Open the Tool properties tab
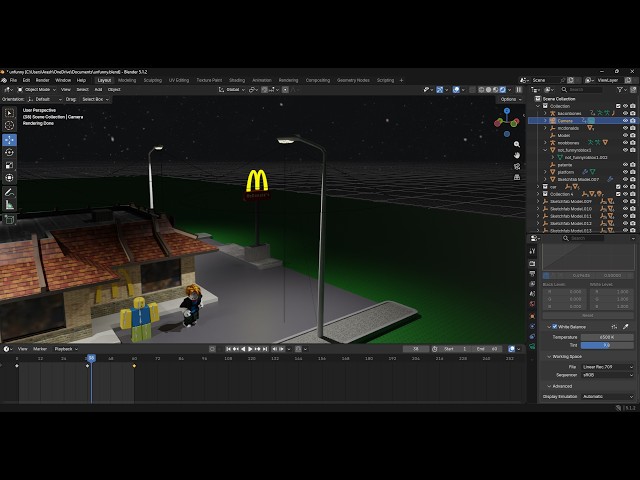The width and height of the screenshot is (640, 480). (x=532, y=251)
